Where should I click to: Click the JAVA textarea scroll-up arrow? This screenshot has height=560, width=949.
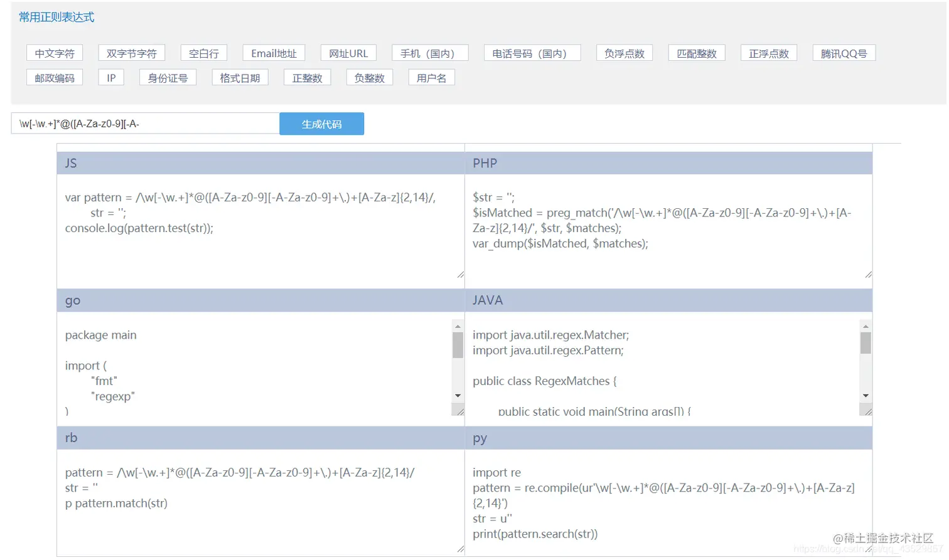click(x=866, y=326)
